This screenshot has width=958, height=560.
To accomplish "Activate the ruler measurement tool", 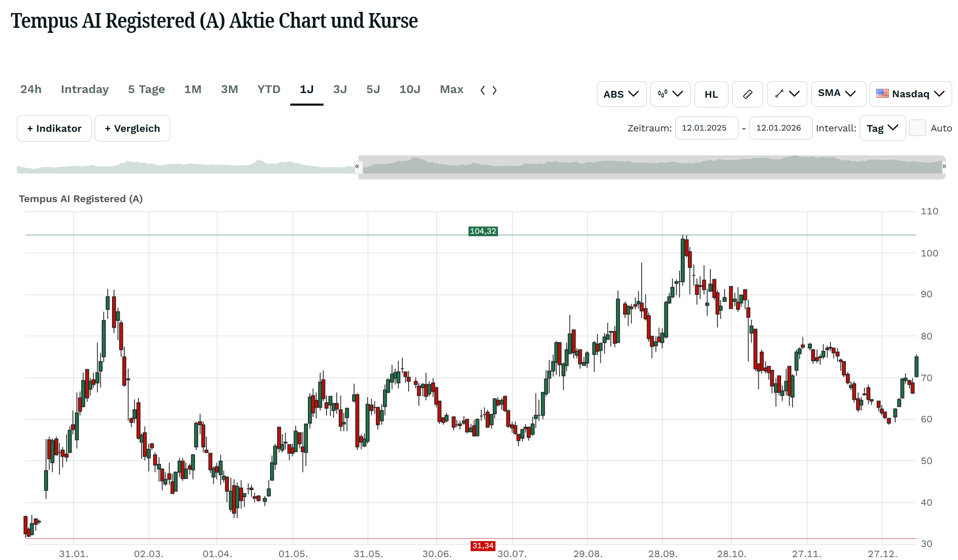I will (x=747, y=94).
